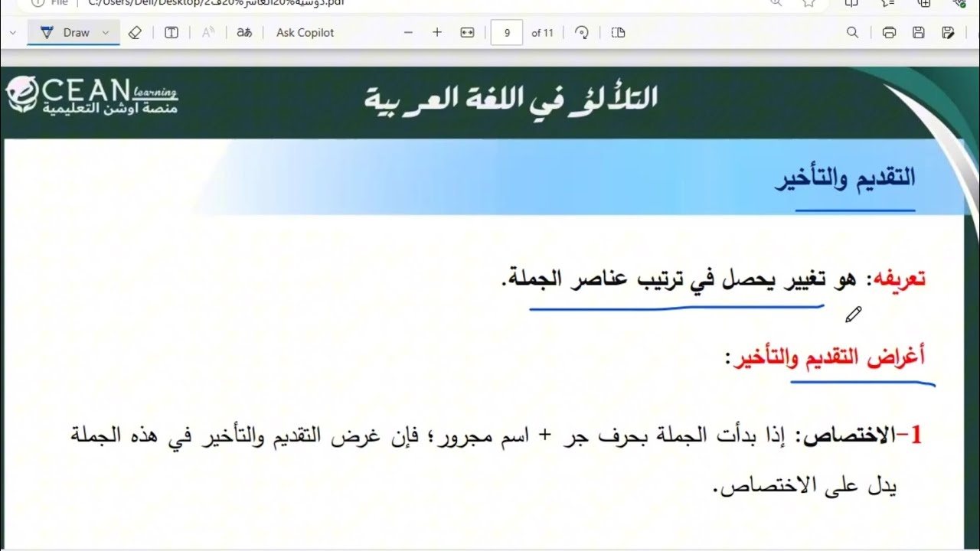The width and height of the screenshot is (980, 551).
Task: Open the Draw tool options dropdown arrow
Action: tap(106, 32)
